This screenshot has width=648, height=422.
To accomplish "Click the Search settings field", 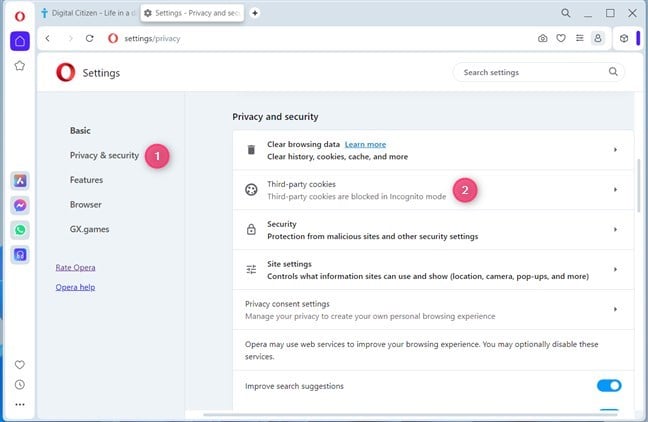I will point(538,72).
